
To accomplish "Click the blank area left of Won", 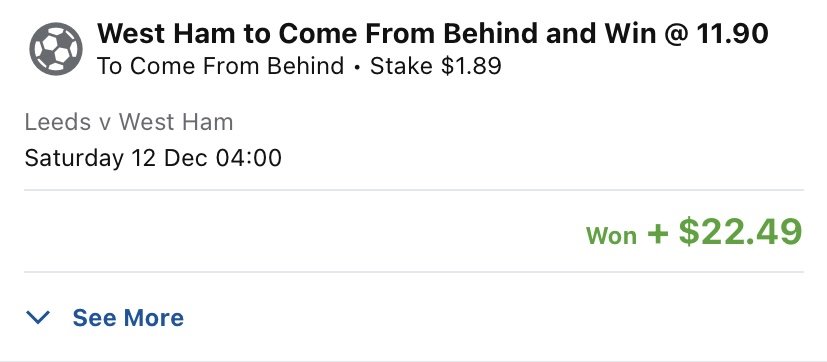I will point(303,232).
